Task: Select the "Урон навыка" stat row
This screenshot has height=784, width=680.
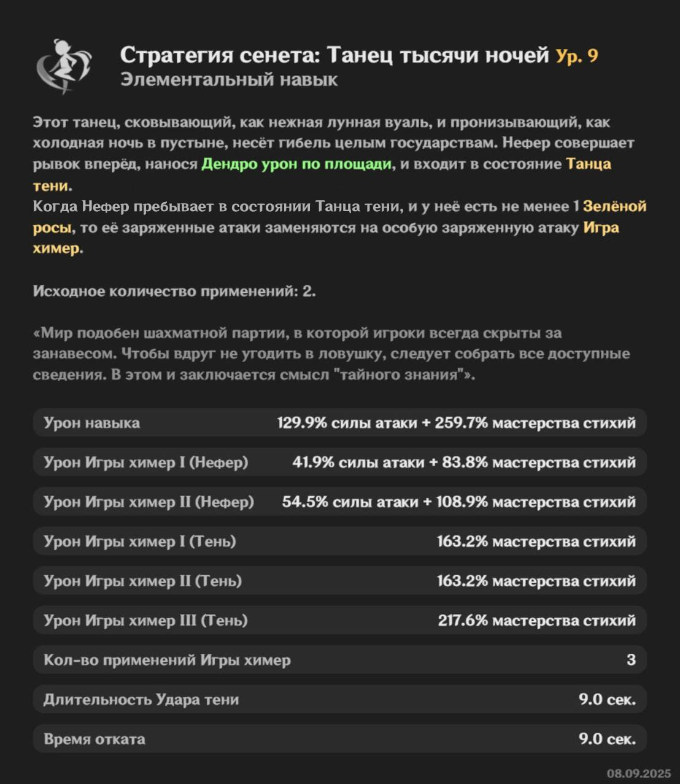Action: (339, 422)
